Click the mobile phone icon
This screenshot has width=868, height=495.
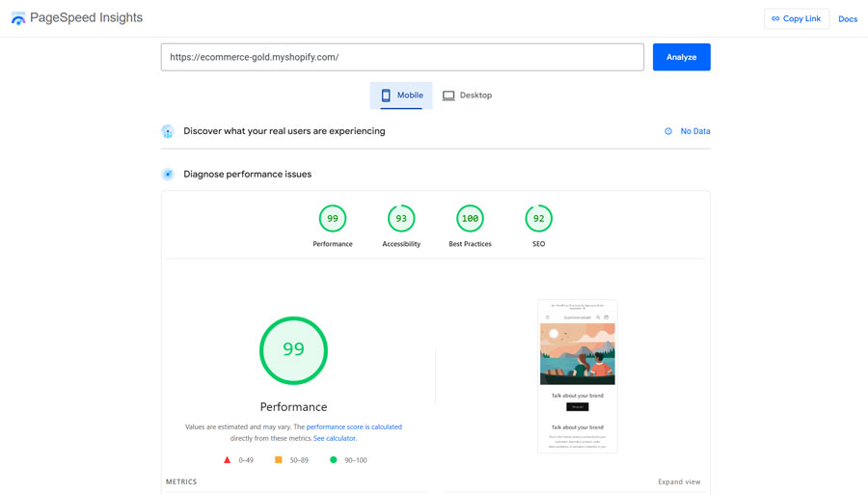pyautogui.click(x=386, y=96)
